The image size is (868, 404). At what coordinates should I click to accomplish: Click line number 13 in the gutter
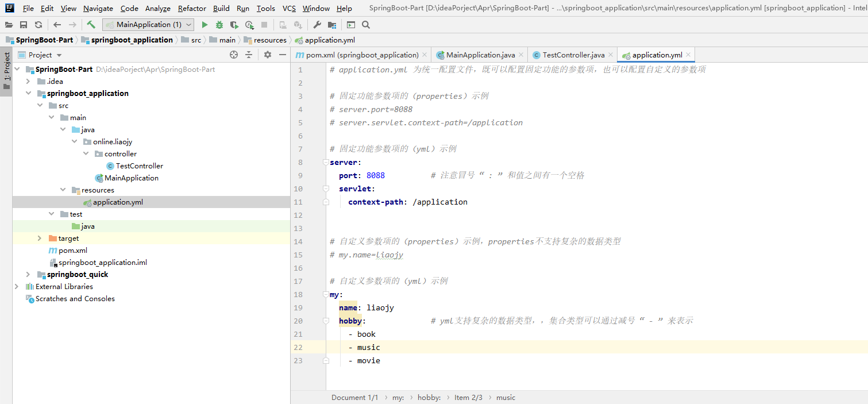pyautogui.click(x=298, y=228)
